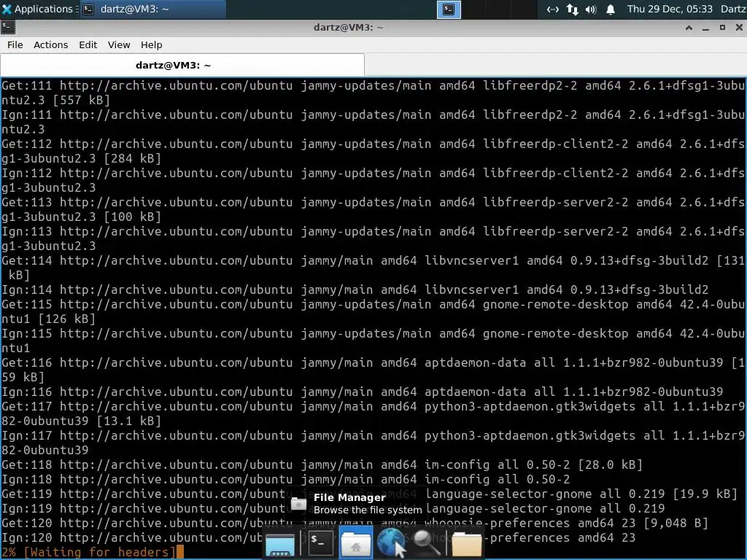This screenshot has height=560, width=747.
Task: Click Show Desktop icon in the dock
Action: point(279,544)
